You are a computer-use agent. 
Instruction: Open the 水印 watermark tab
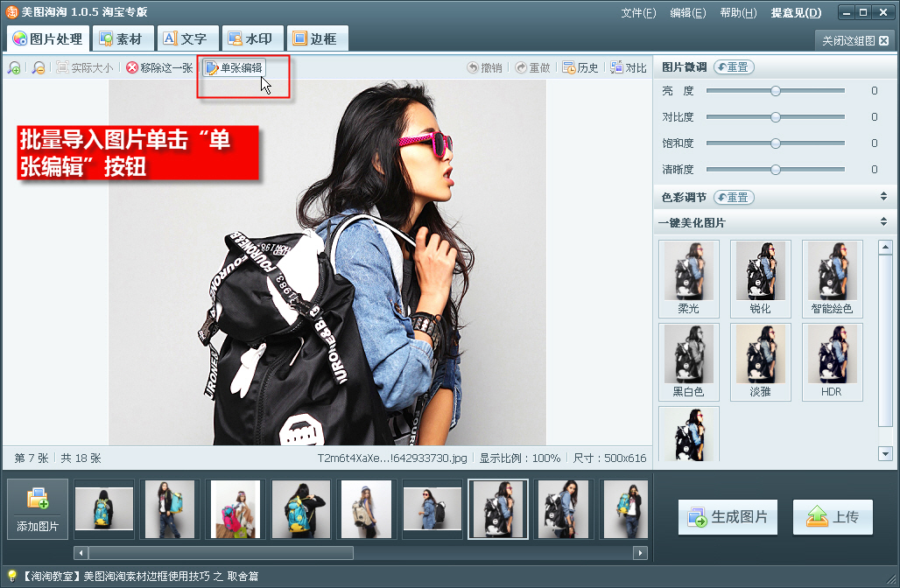(251, 38)
